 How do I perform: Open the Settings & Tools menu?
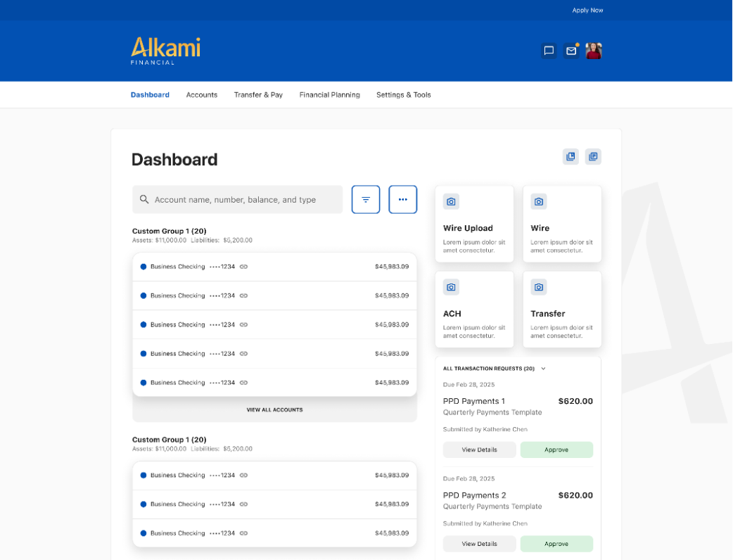(403, 95)
